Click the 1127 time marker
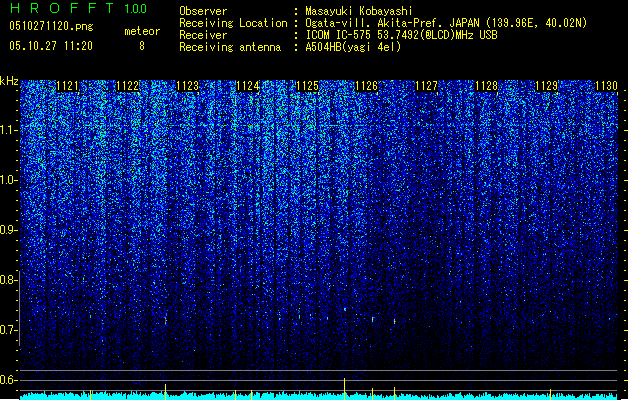Screen dimensions: 629x400 pyautogui.click(x=426, y=86)
